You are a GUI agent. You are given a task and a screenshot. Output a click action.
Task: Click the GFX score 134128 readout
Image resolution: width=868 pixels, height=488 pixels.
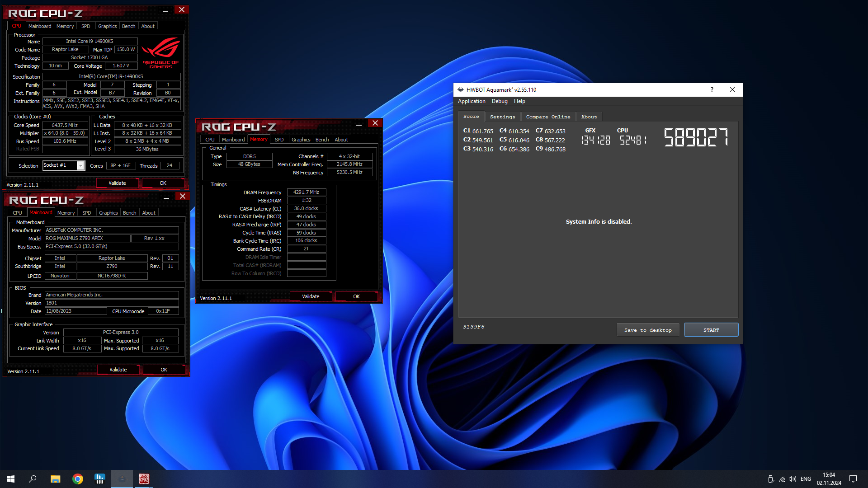click(x=596, y=140)
